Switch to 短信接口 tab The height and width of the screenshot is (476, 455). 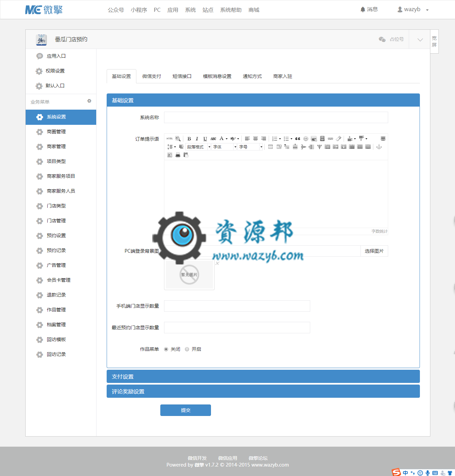(x=182, y=76)
